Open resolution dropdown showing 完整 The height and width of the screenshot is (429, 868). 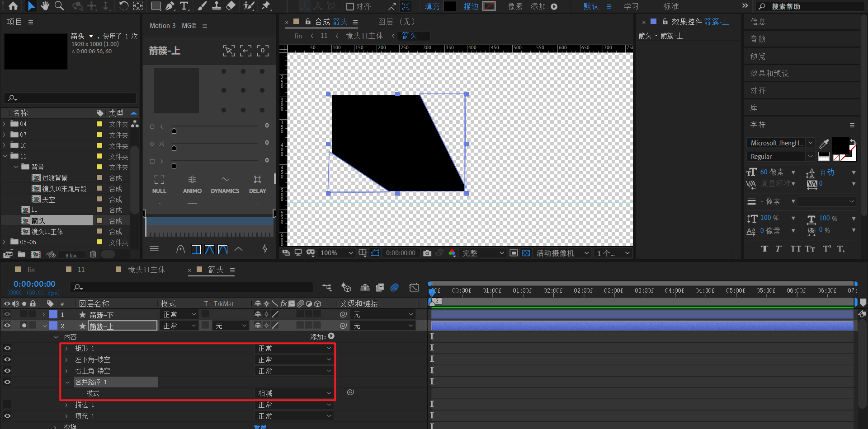[x=482, y=253]
